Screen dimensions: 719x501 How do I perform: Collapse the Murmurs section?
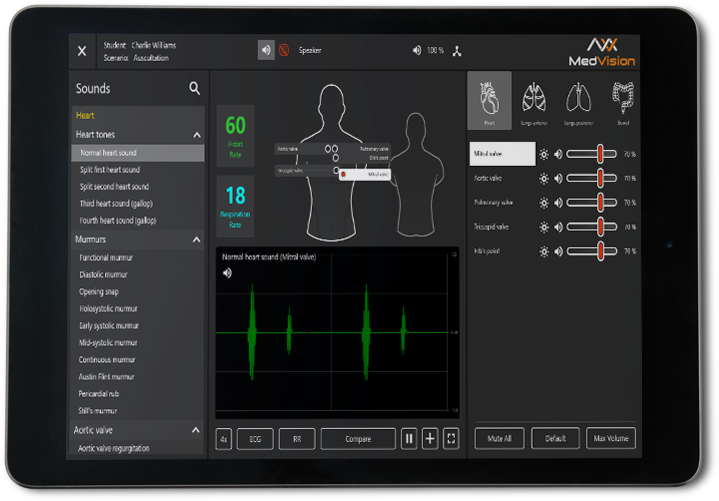pos(197,240)
